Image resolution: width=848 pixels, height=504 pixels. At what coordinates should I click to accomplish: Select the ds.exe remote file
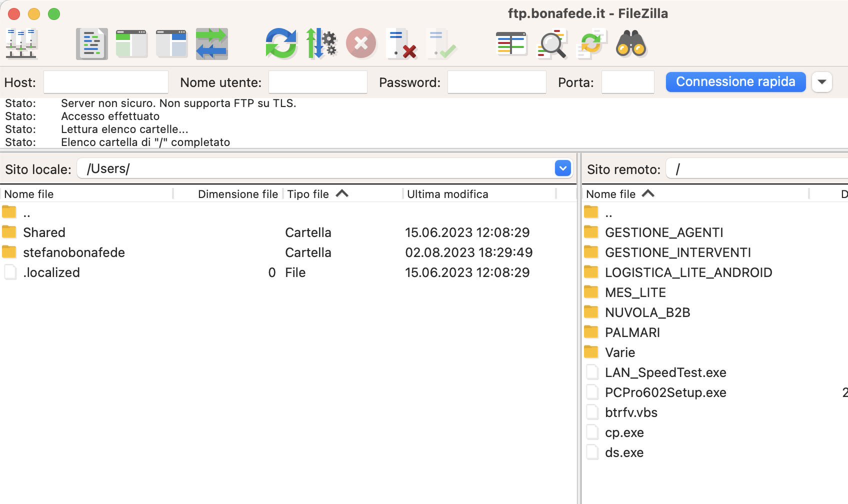[x=715, y=452]
